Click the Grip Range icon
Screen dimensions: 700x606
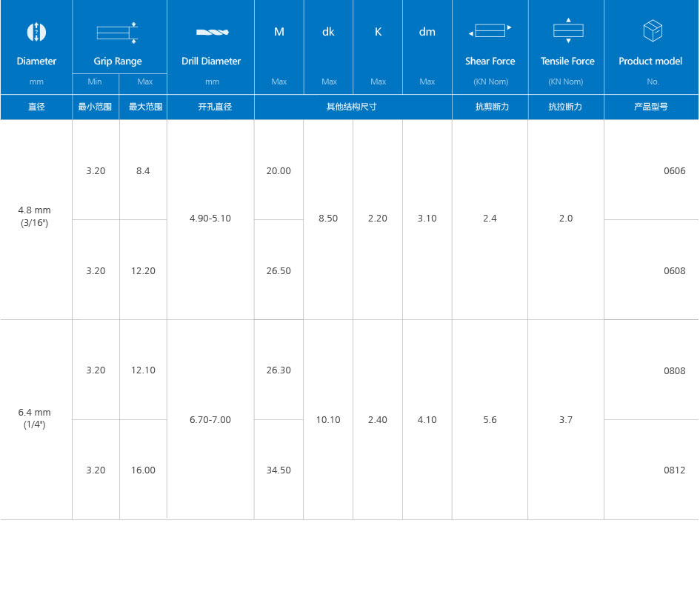pyautogui.click(x=118, y=32)
